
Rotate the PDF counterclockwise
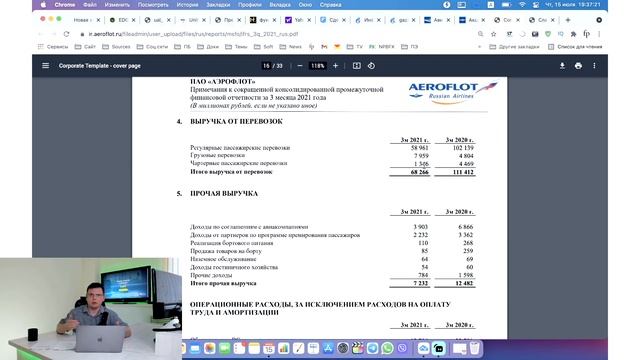tap(371, 66)
